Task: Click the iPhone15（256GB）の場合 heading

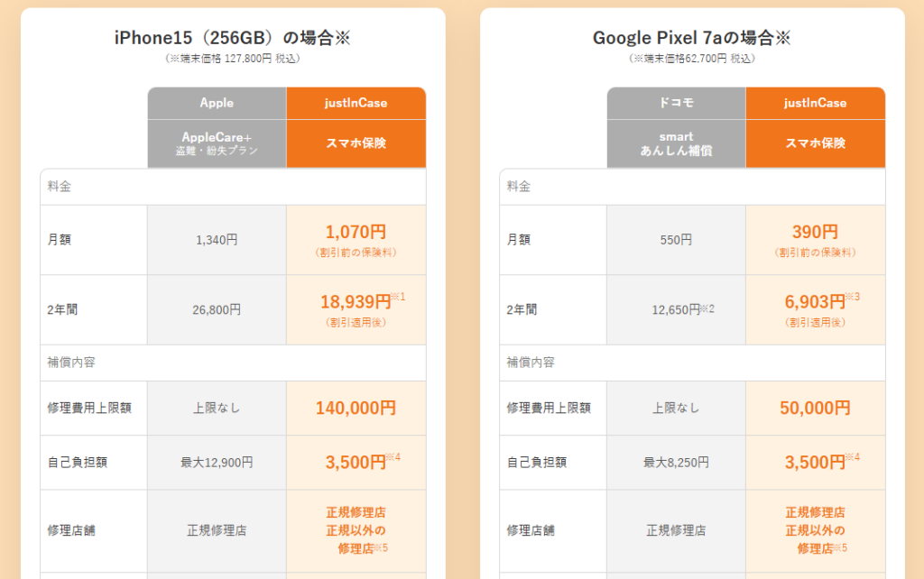Action: (232, 38)
